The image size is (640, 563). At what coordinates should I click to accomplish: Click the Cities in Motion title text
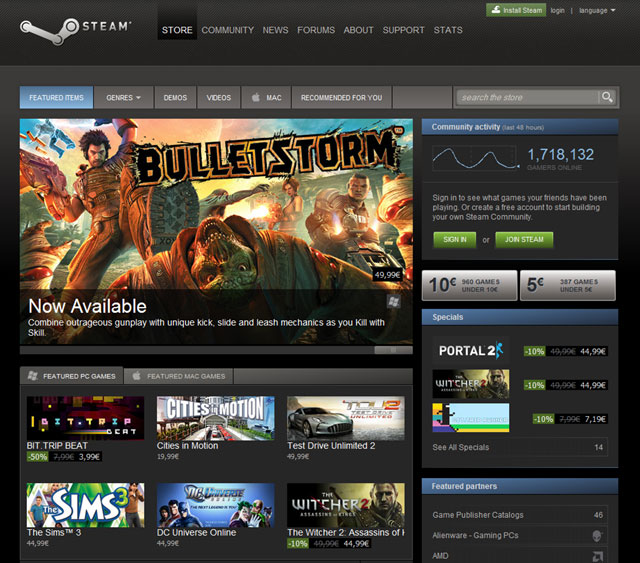187,446
